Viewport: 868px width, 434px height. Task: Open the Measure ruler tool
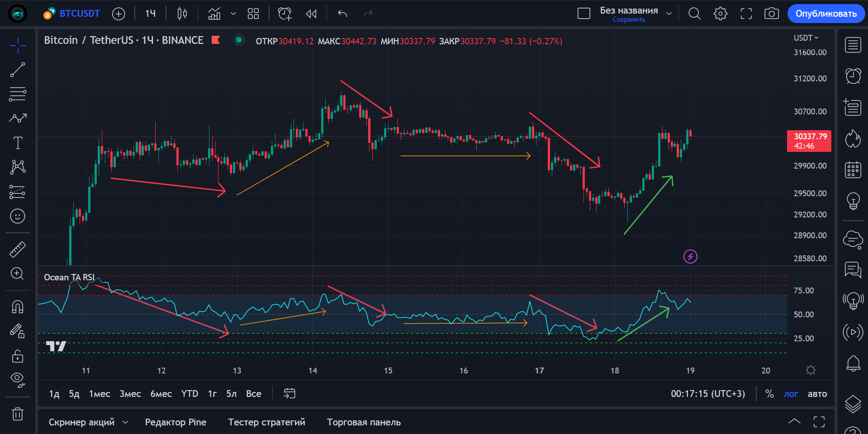coord(18,249)
